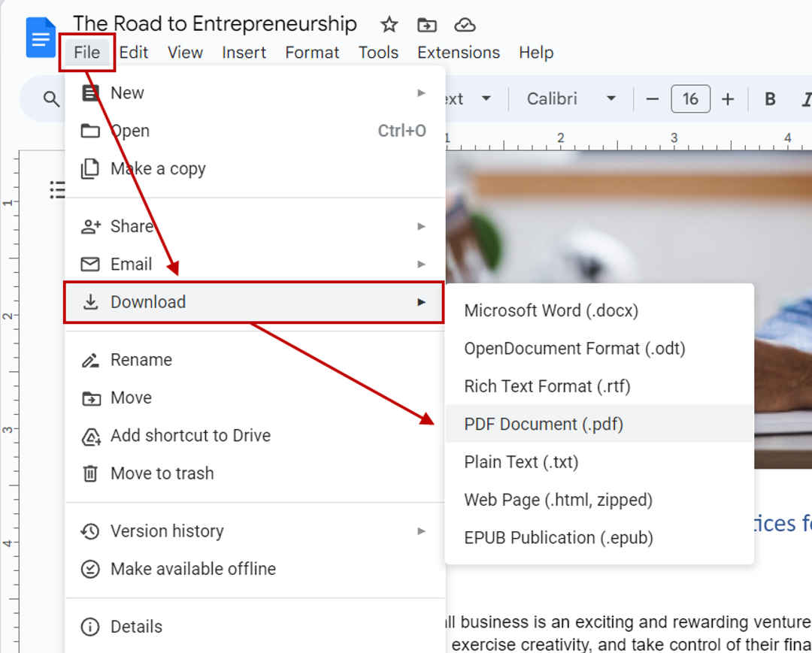This screenshot has width=812, height=653.
Task: Increase font size with plus icon
Action: tap(727, 98)
